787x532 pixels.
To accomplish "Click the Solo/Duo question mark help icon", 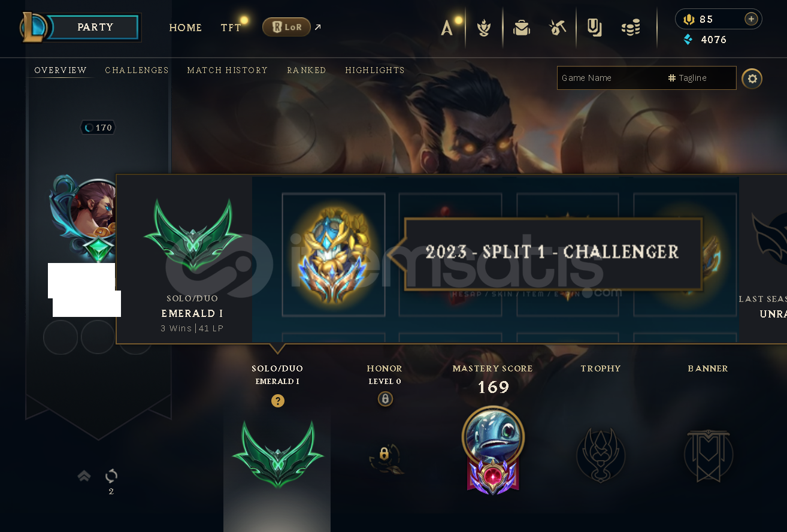I will click(277, 401).
